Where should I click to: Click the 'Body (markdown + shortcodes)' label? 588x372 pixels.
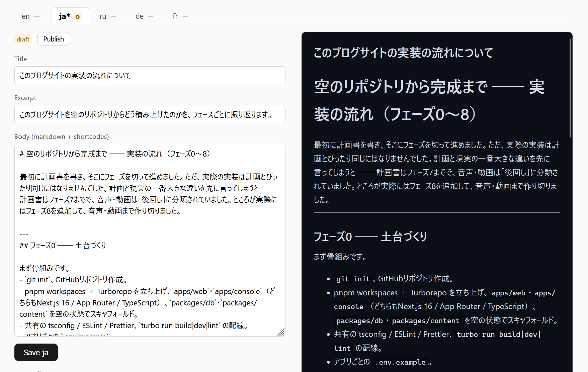62,136
